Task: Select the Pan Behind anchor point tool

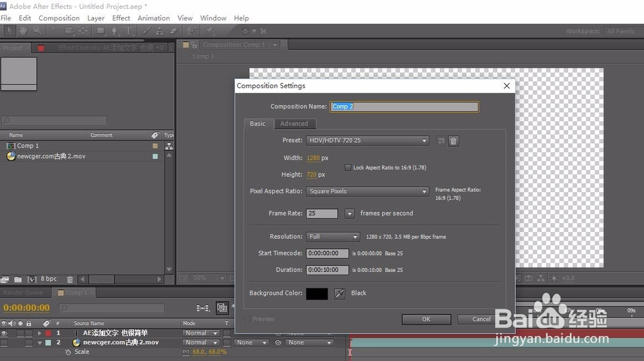Action: (x=83, y=30)
